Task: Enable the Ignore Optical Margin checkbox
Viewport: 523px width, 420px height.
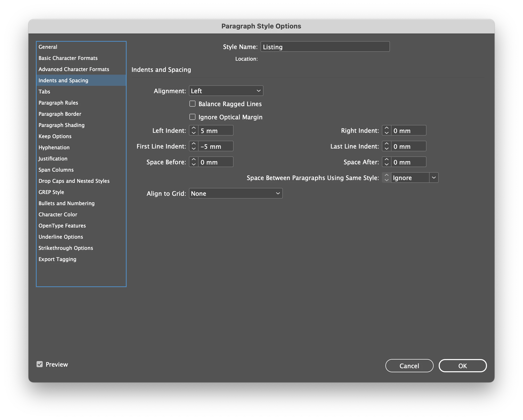Action: [x=192, y=117]
